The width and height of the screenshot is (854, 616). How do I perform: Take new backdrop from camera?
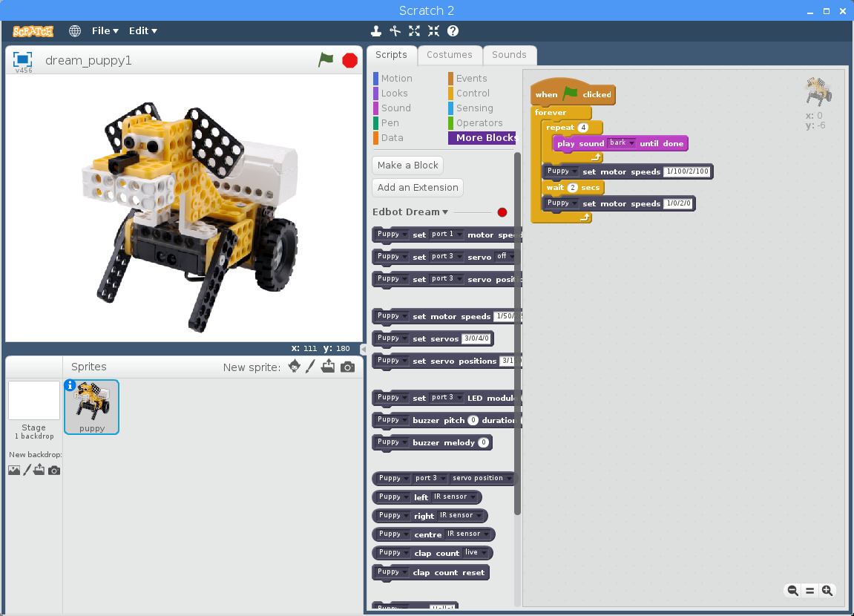(x=54, y=470)
